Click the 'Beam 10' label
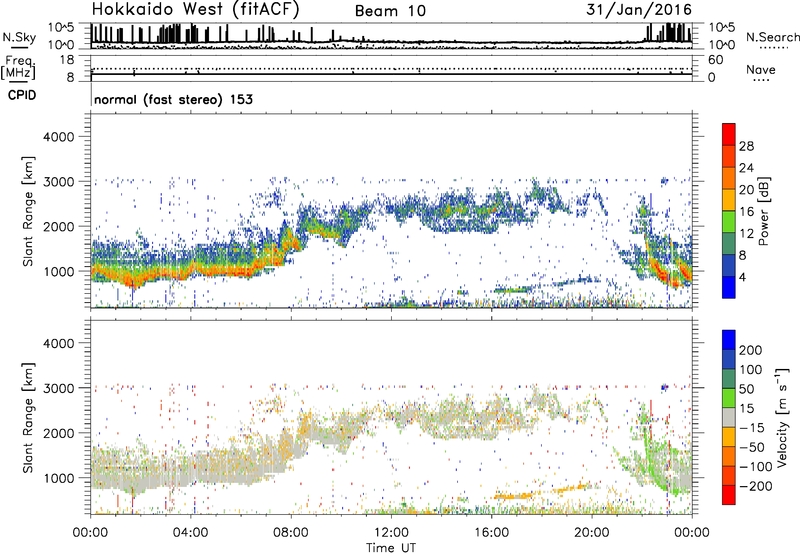 coord(390,11)
